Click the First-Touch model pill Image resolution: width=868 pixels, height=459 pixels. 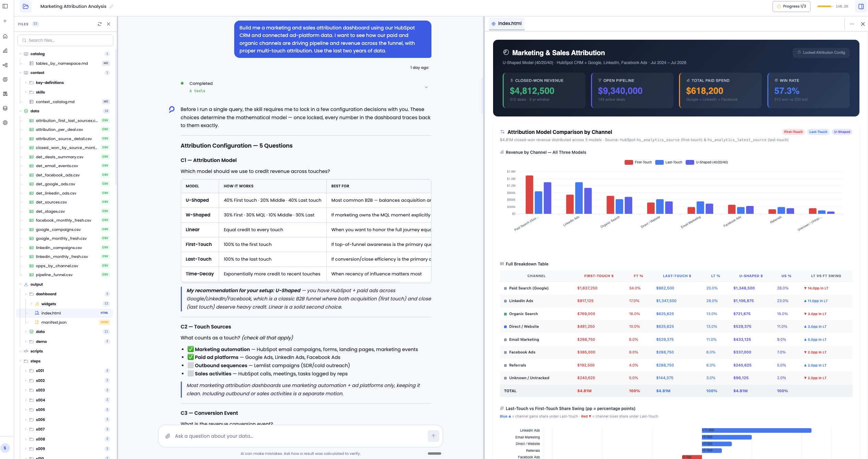(x=793, y=132)
